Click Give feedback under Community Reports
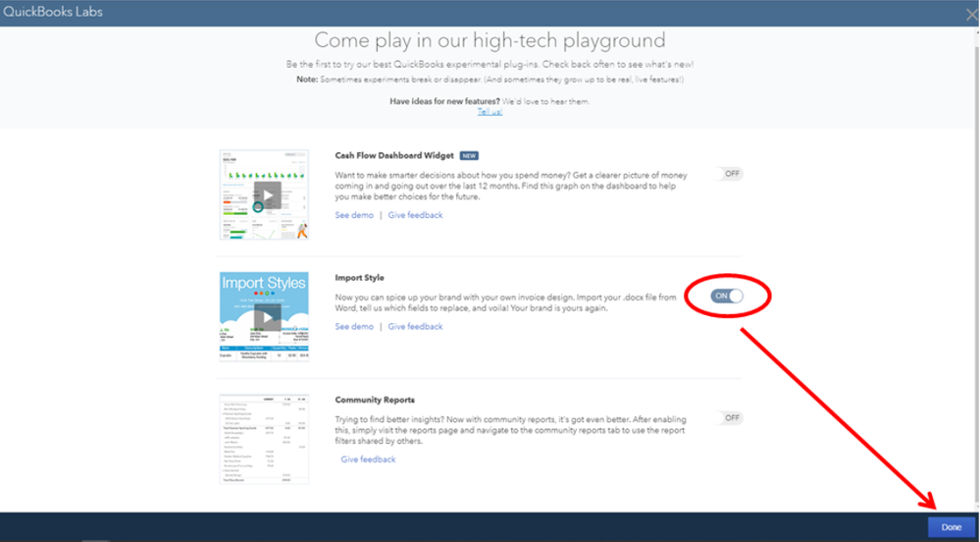Viewport: 980px width, 542px height. coord(368,460)
